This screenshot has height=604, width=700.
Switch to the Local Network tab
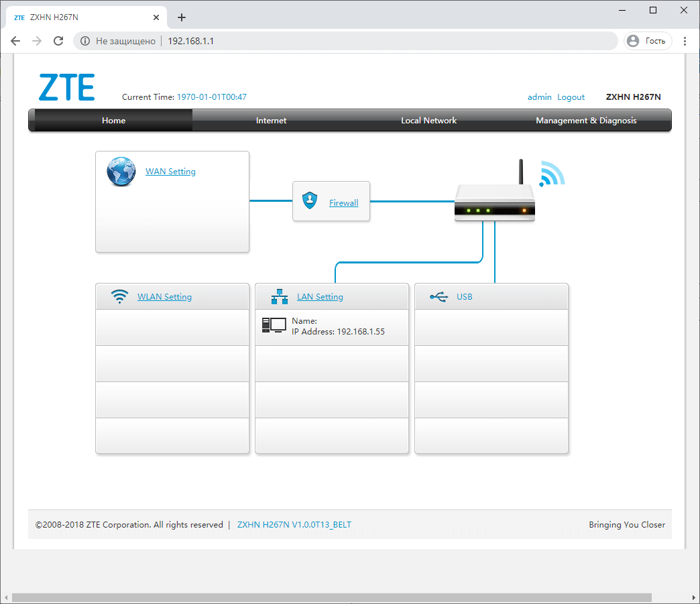pos(428,121)
